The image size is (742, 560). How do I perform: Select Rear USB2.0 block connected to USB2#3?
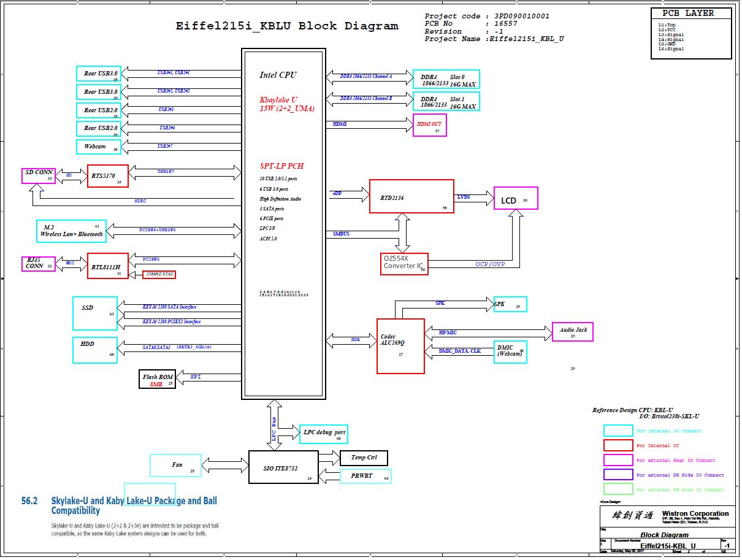click(98, 110)
